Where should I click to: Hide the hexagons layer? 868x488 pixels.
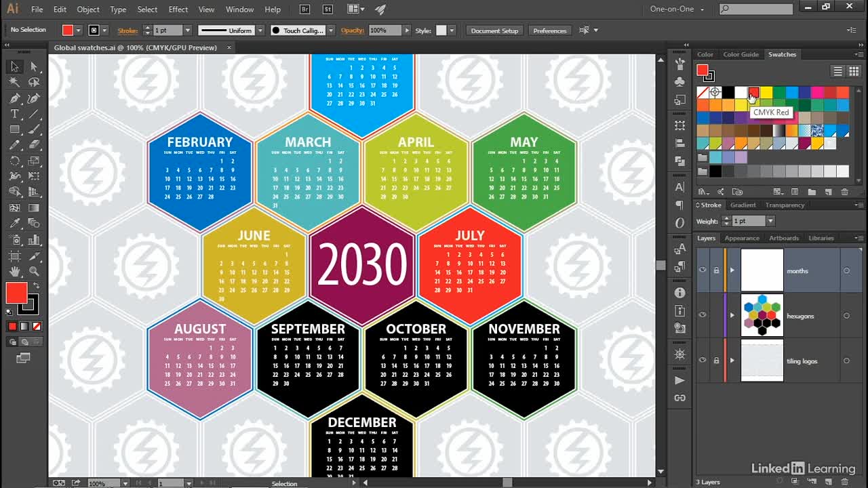(x=703, y=315)
